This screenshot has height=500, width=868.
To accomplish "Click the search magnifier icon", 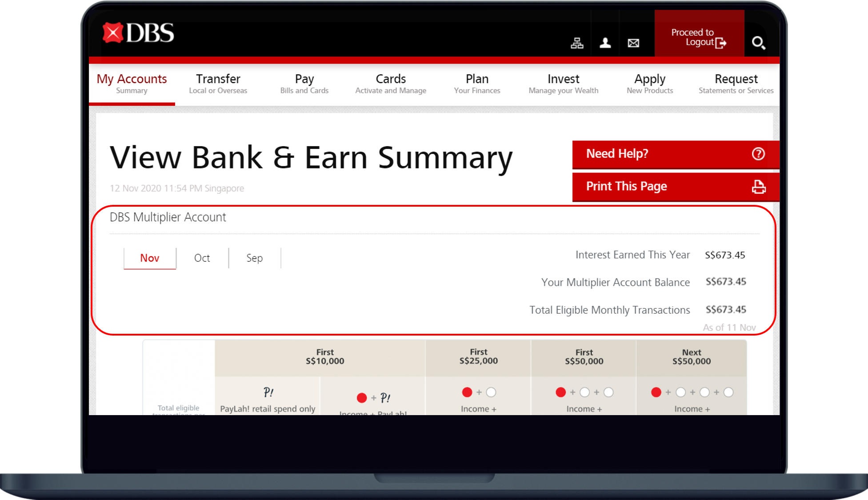I will click(758, 43).
